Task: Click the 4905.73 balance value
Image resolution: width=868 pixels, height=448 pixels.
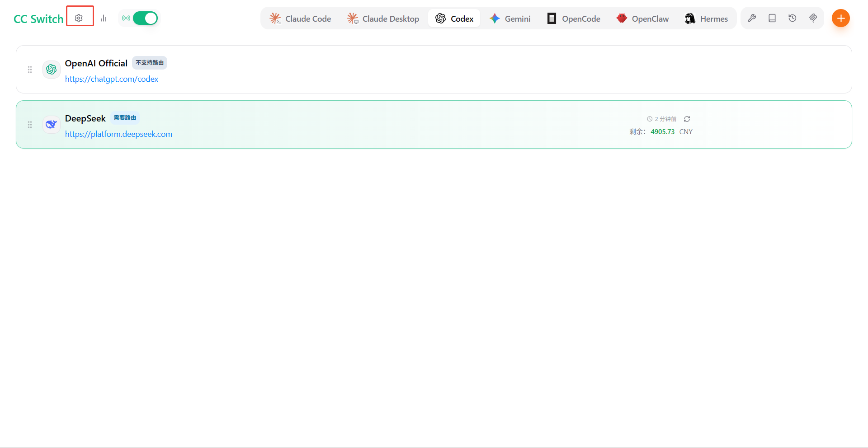Action: click(x=663, y=132)
